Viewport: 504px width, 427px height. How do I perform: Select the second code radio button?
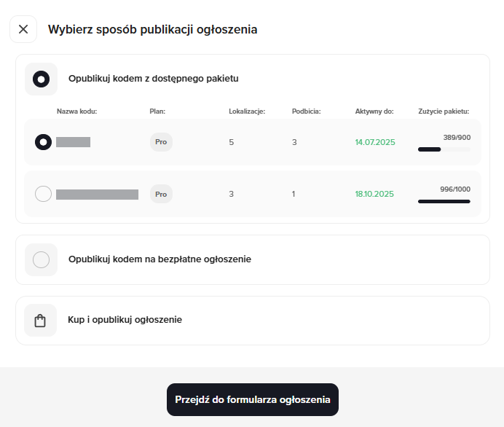pos(43,194)
